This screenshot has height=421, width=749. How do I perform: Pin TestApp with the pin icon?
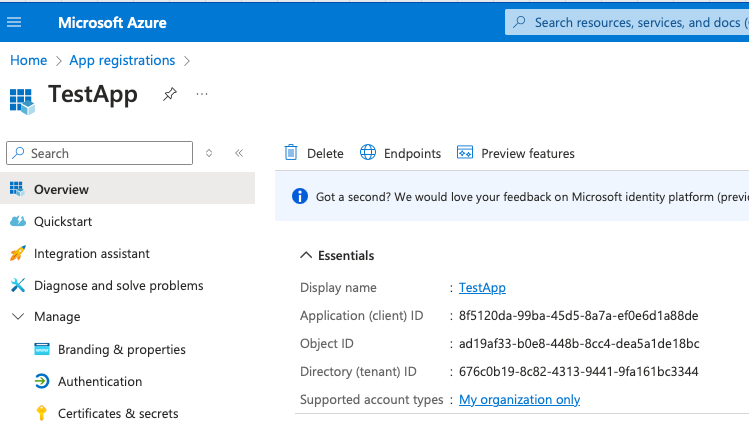coord(170,94)
